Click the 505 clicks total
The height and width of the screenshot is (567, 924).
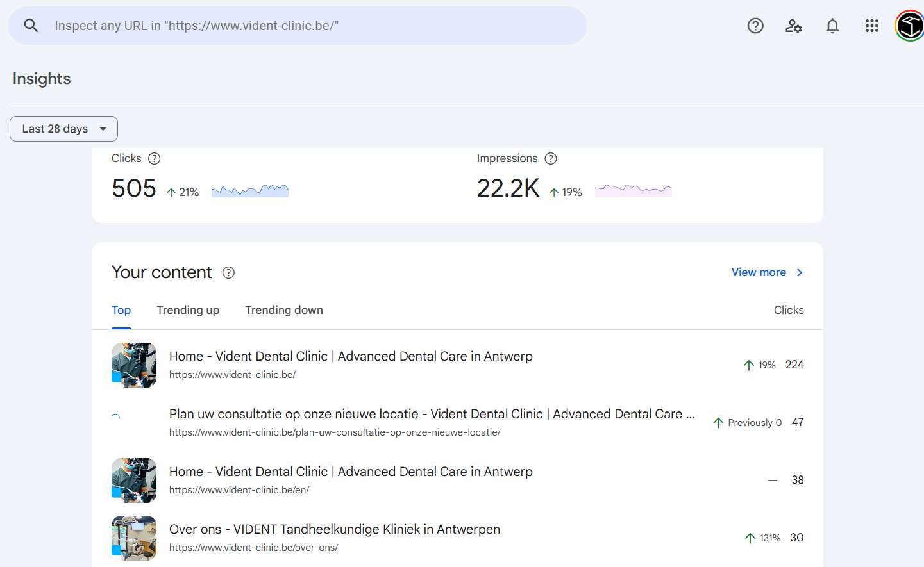click(x=134, y=188)
